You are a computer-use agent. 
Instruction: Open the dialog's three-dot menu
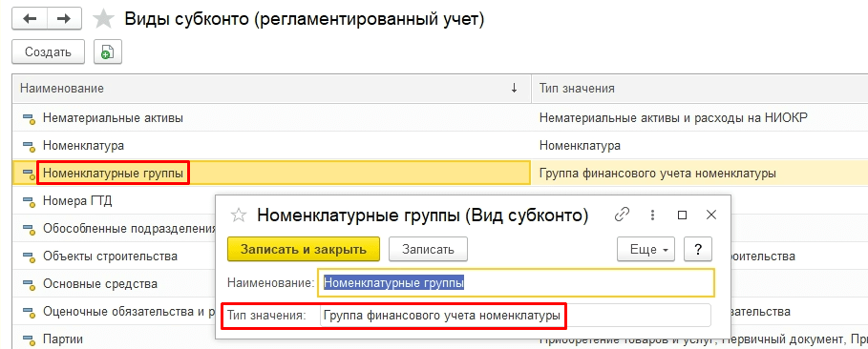(x=653, y=215)
